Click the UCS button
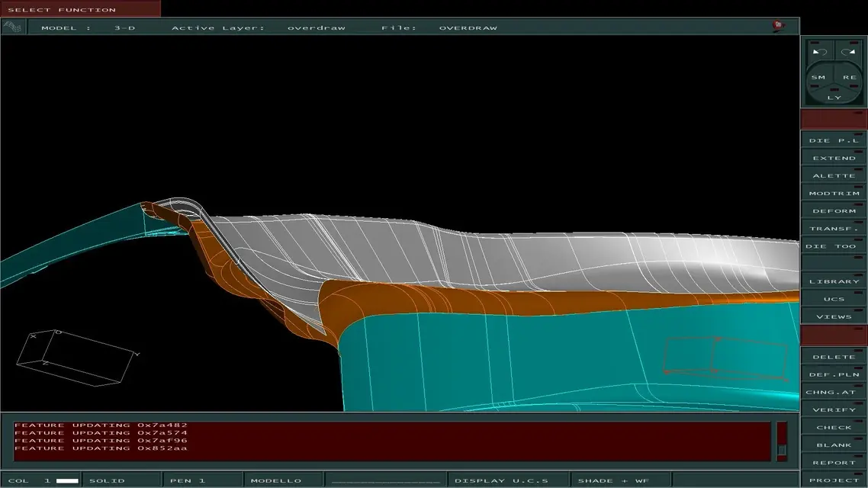This screenshot has width=868, height=488. pyautogui.click(x=834, y=299)
